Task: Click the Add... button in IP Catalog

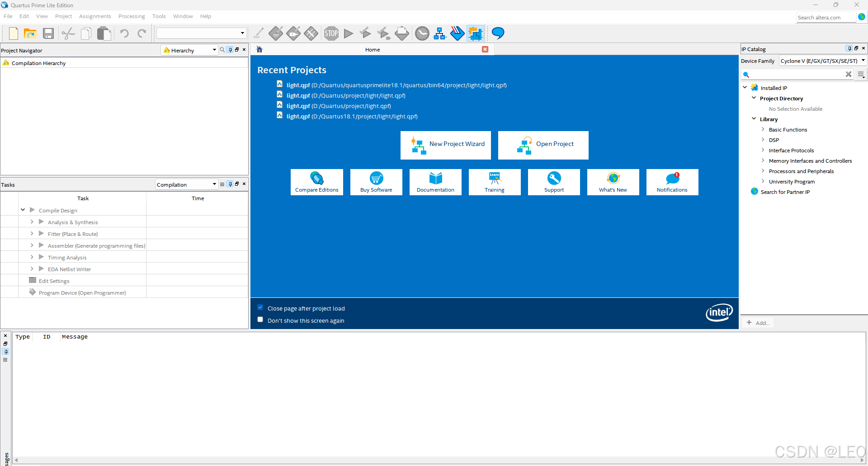Action: pyautogui.click(x=758, y=323)
